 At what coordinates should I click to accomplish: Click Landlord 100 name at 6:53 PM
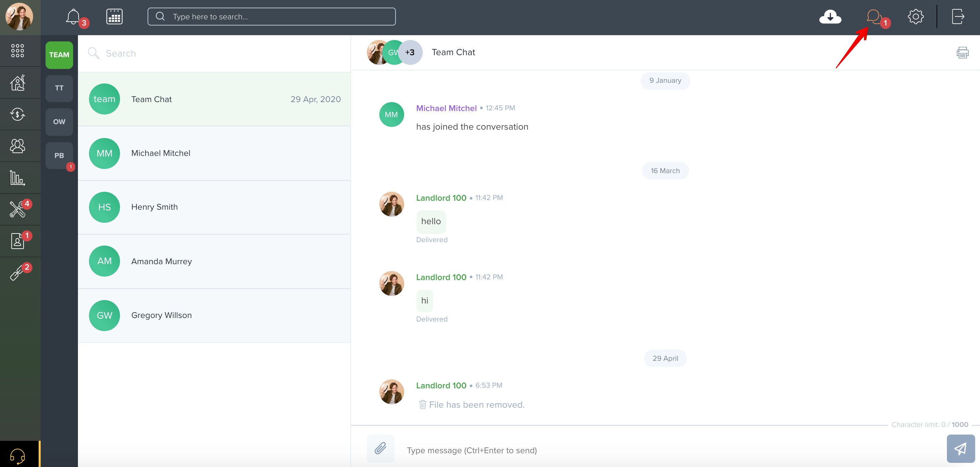[441, 386]
